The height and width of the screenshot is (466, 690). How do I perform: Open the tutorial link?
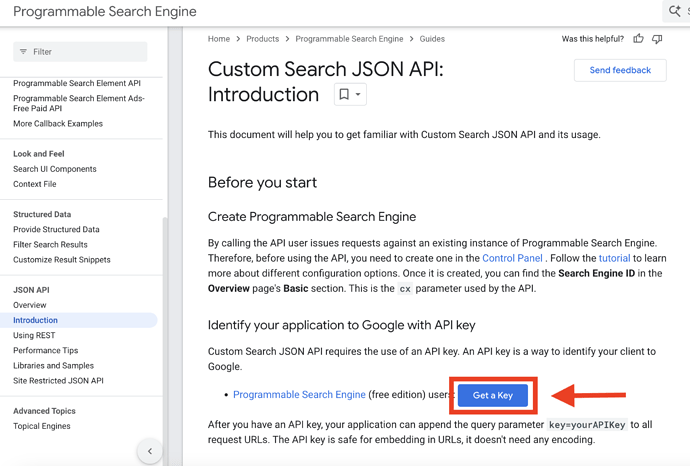(614, 258)
